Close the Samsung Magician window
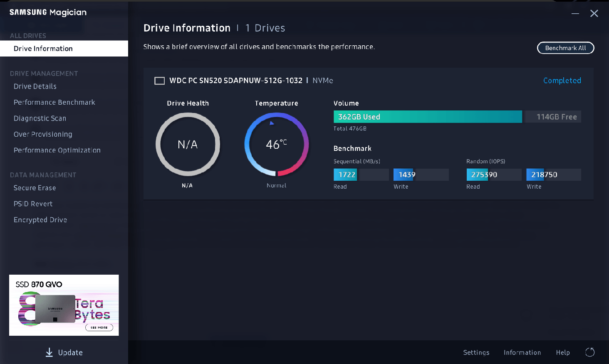609x364 pixels. pos(594,14)
